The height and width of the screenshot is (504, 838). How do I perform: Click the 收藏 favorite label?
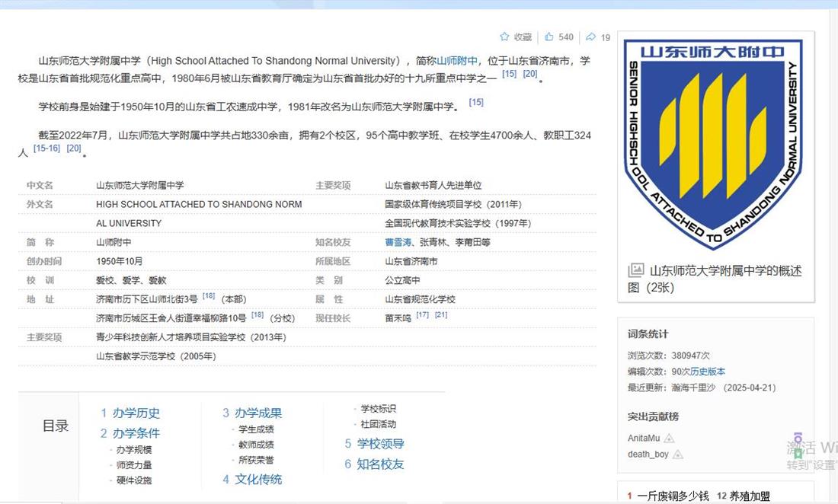click(x=523, y=37)
